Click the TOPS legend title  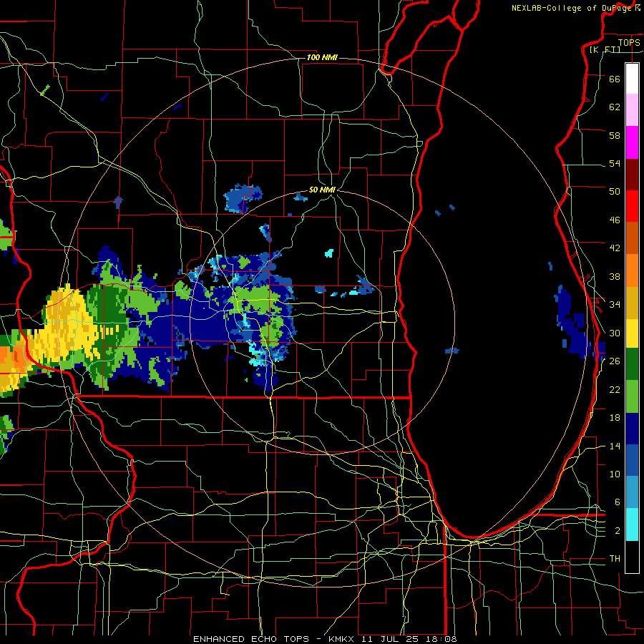coord(629,42)
